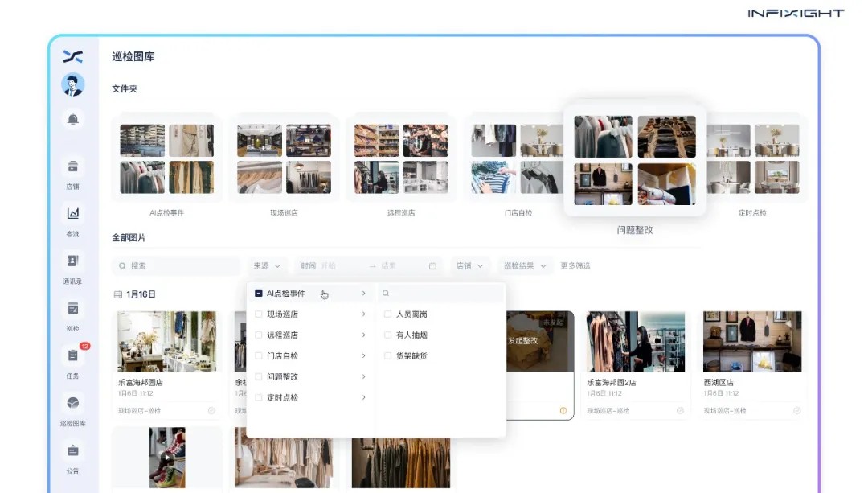The image size is (868, 493).
Task: Expand the 现场巡店 submenu arrow
Action: tap(364, 314)
